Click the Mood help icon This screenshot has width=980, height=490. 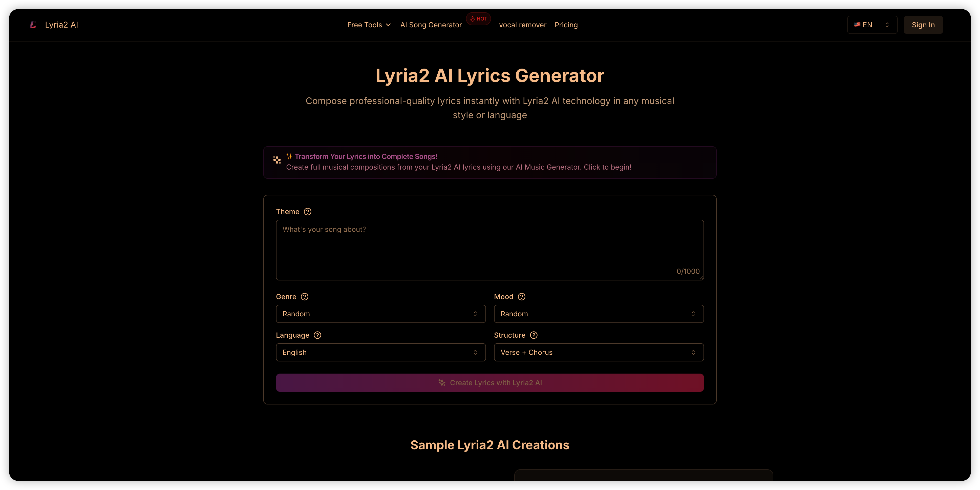coord(522,297)
